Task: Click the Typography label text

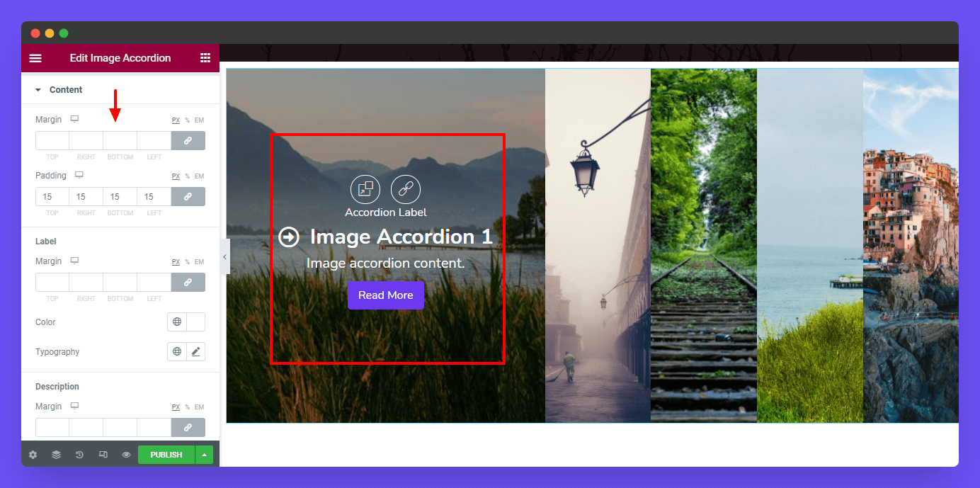Action: click(57, 352)
